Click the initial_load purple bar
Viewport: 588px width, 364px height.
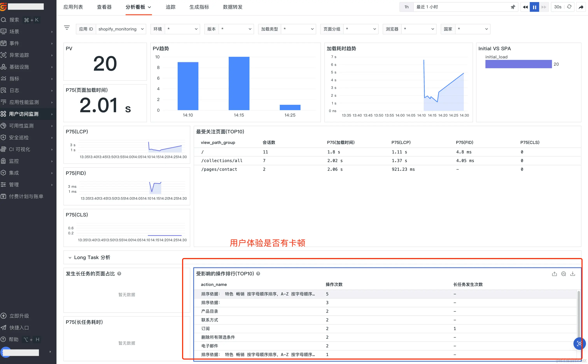[x=518, y=64]
